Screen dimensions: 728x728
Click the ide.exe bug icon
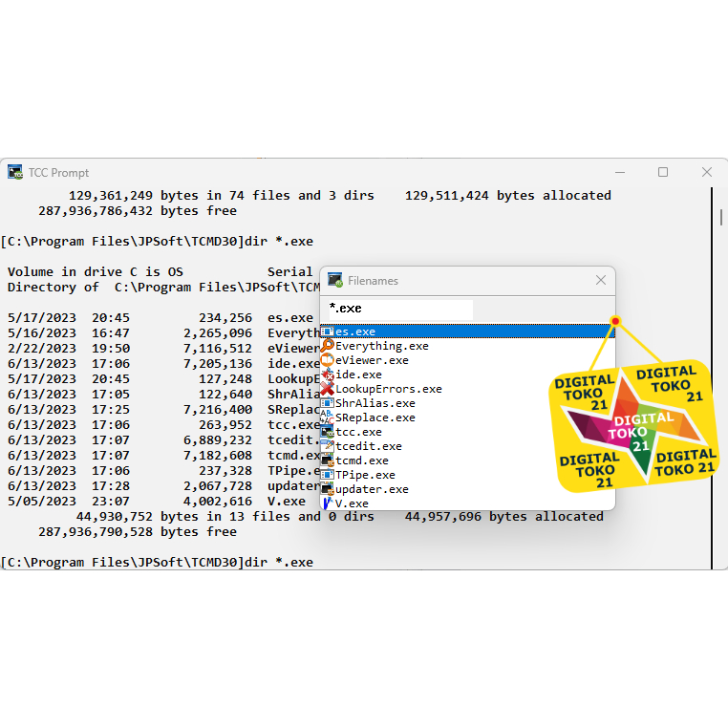328,375
